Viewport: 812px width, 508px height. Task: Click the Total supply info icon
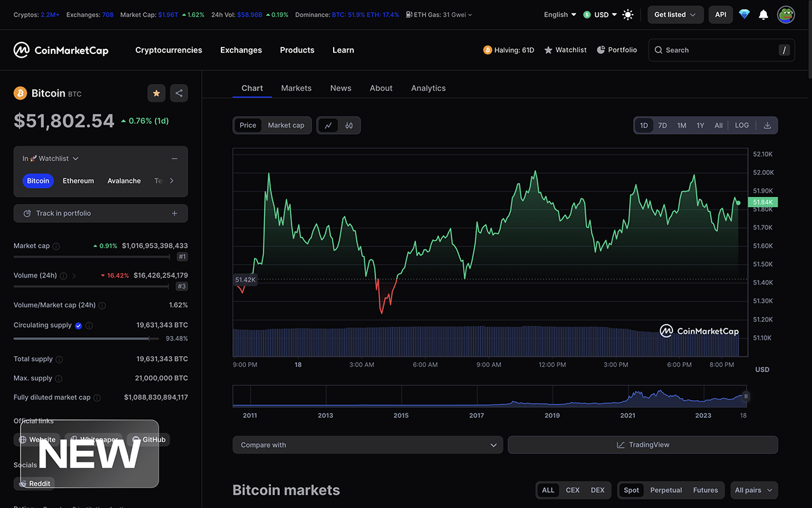(x=59, y=359)
